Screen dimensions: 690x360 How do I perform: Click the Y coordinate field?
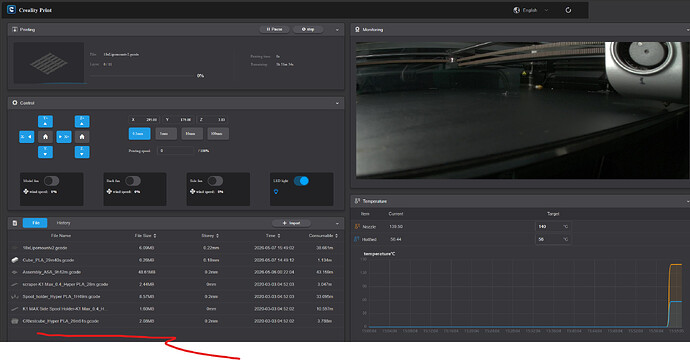(x=178, y=120)
